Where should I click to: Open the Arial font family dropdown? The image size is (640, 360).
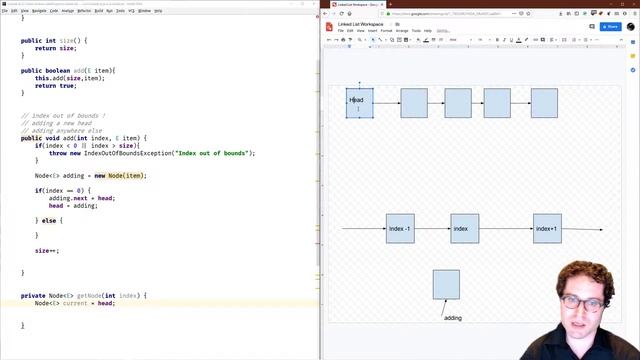460,40
